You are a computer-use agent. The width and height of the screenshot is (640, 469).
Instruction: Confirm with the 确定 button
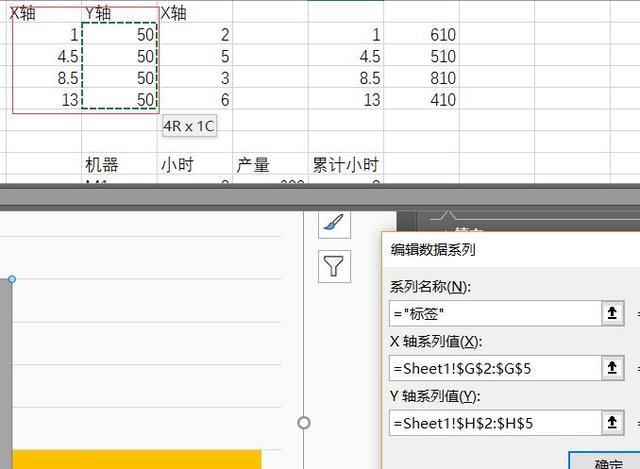(606, 461)
